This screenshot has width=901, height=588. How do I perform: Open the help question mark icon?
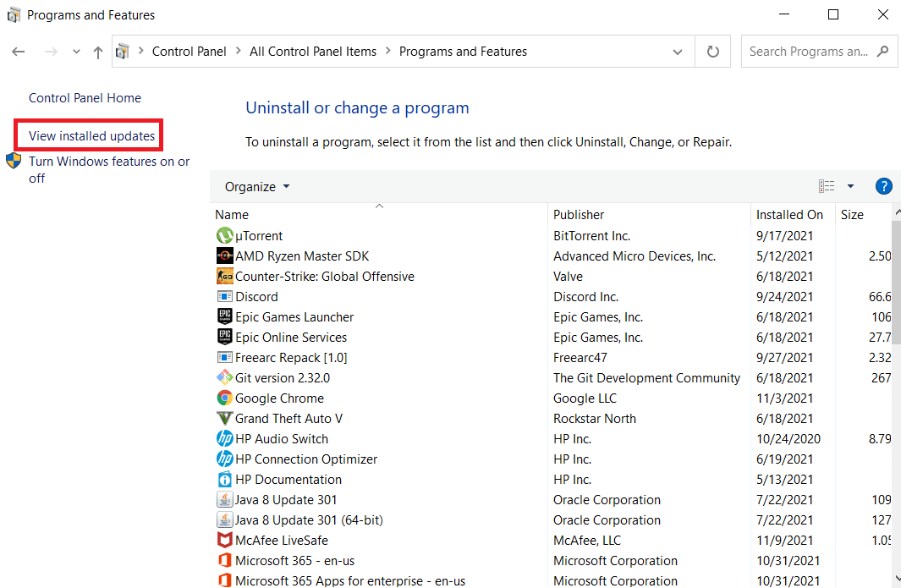coord(883,186)
